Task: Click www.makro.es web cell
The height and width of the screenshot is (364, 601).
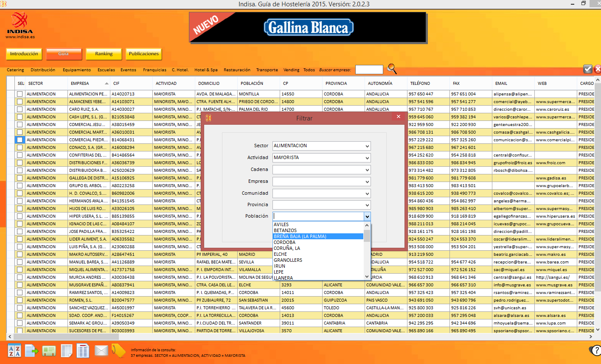Action: pos(555,254)
